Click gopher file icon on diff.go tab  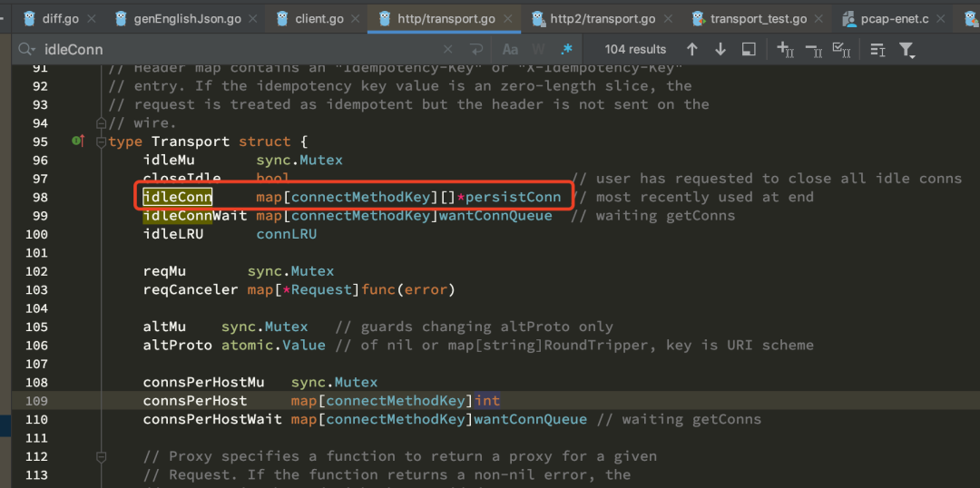click(x=29, y=19)
